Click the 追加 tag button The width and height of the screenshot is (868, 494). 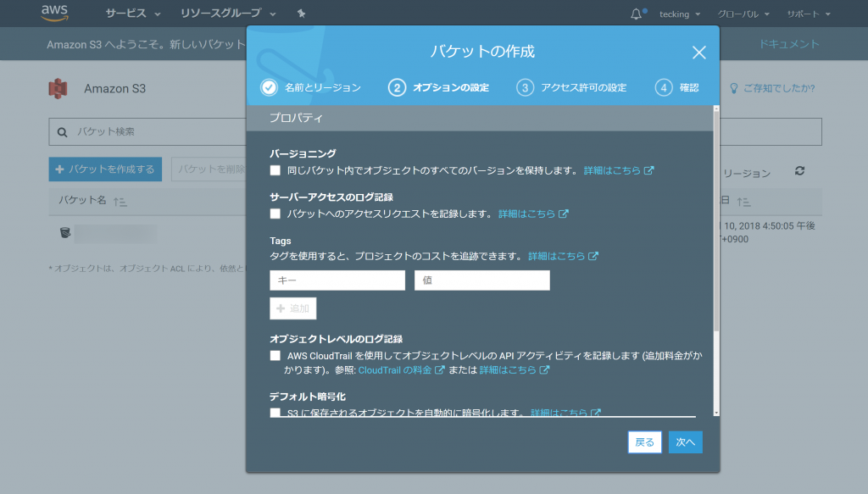(292, 308)
